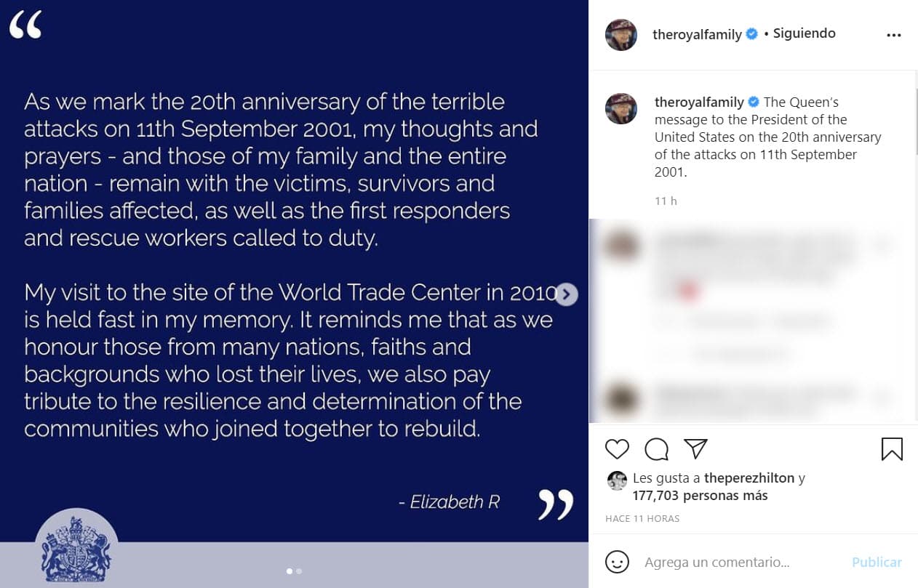The height and width of the screenshot is (588, 918).
Task: Click the verified badge in post header
Action: click(752, 34)
